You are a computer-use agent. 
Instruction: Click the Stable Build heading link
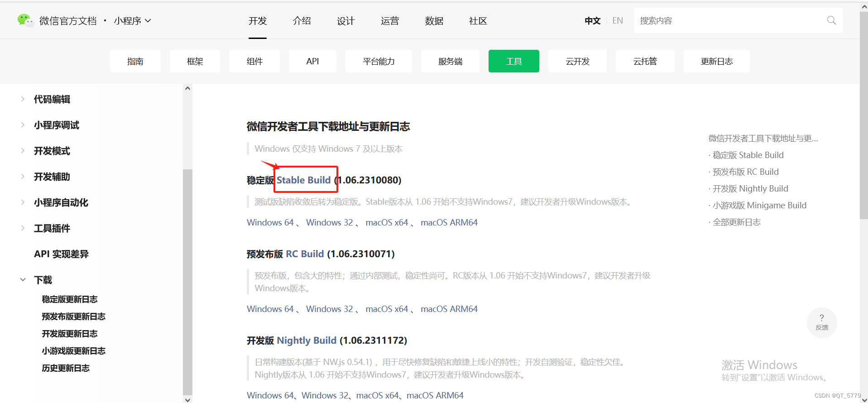(304, 180)
